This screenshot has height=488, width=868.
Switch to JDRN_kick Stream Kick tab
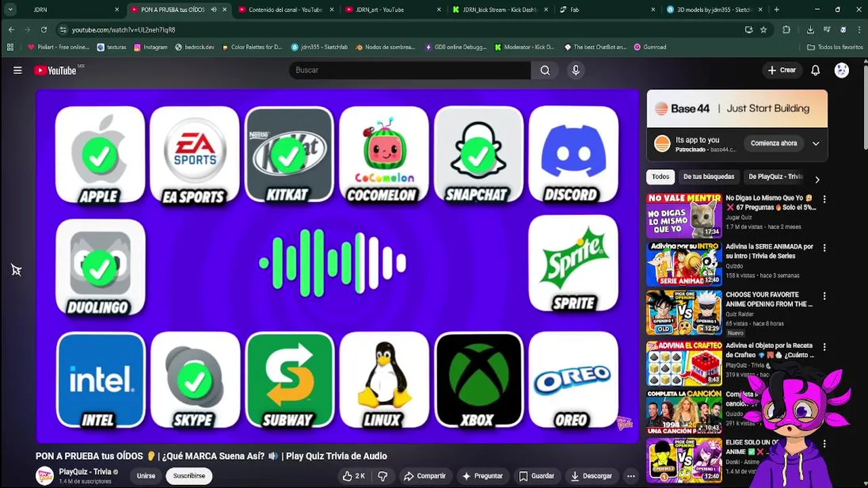(x=500, y=9)
